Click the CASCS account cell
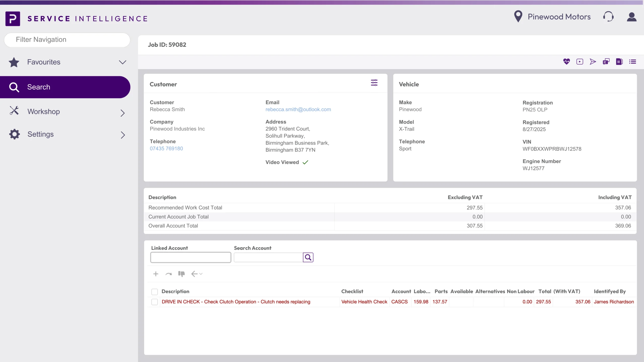The width and height of the screenshot is (644, 362). pos(399,302)
